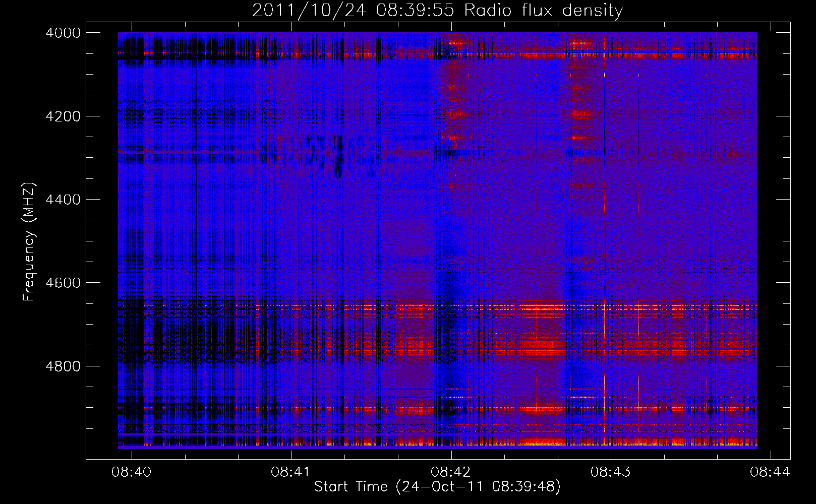Click the 08:41 time tick label
The height and width of the screenshot is (504, 816).
[291, 472]
